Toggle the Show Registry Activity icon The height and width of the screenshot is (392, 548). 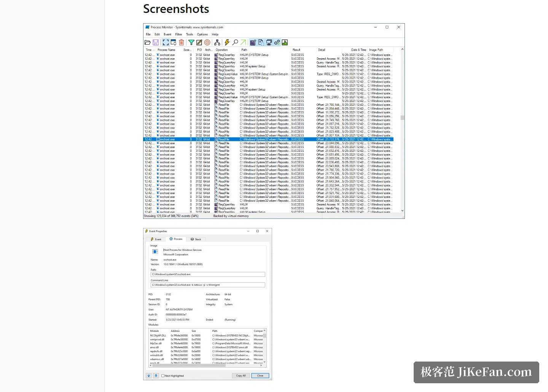[x=253, y=43]
